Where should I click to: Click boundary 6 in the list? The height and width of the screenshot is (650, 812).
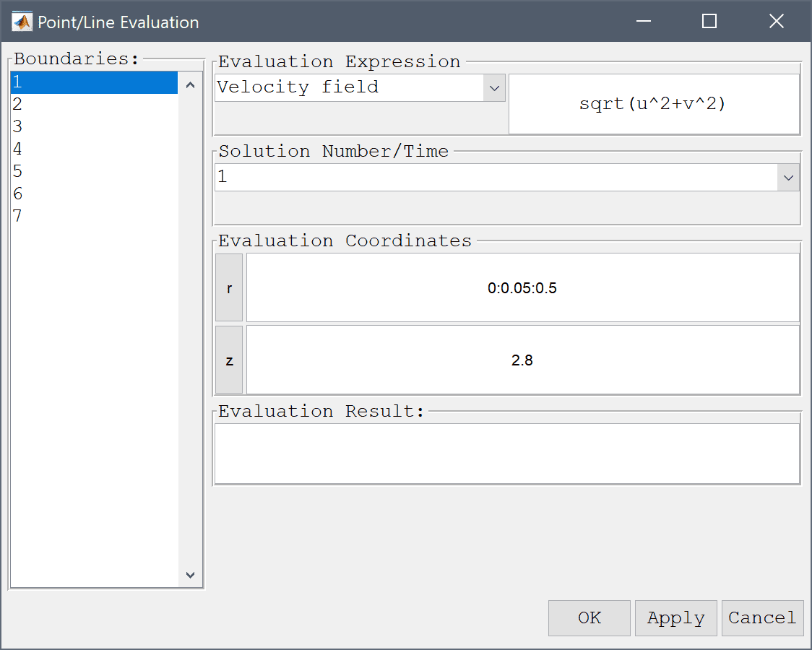tap(94, 194)
